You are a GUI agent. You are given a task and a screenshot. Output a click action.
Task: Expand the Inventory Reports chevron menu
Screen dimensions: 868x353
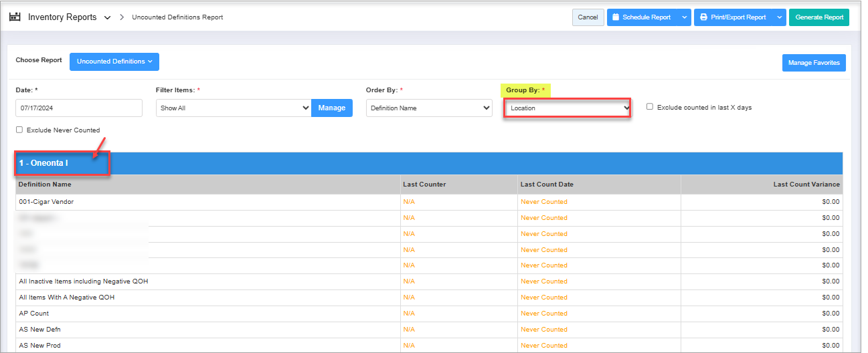tap(107, 18)
